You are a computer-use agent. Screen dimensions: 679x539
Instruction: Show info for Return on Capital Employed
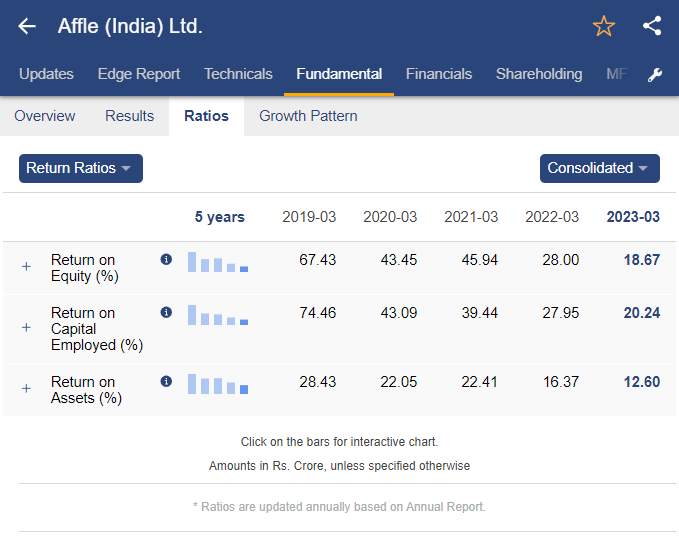[x=166, y=312]
